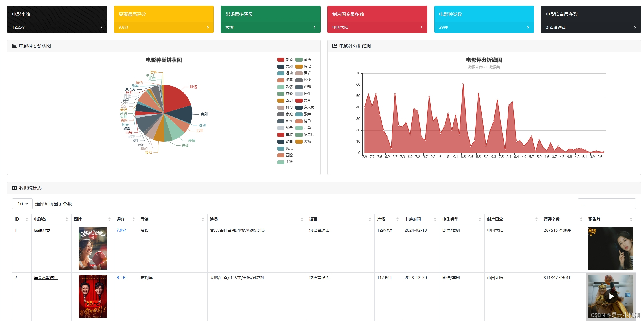Viewport: 644px width, 321px height.
Task: Click the chevron on 豆瓣最高评分 card
Action: pos(208,27)
